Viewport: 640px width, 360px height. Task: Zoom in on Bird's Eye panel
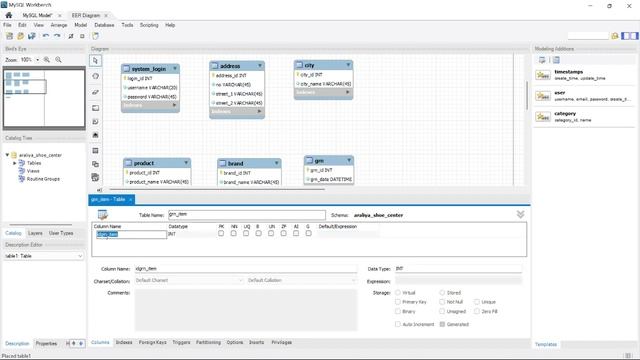pos(47,60)
